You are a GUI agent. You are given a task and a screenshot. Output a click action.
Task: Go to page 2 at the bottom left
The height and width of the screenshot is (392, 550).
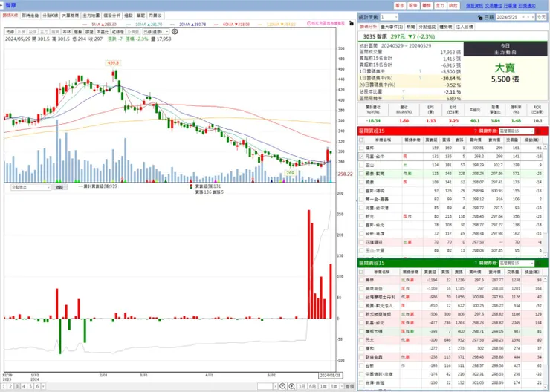[x=10, y=386]
